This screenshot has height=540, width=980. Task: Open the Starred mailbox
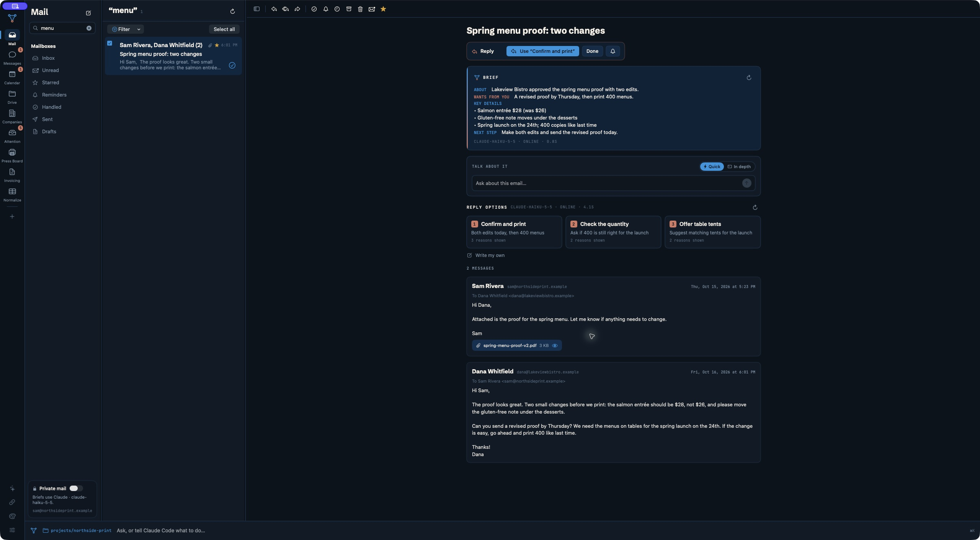click(x=51, y=82)
